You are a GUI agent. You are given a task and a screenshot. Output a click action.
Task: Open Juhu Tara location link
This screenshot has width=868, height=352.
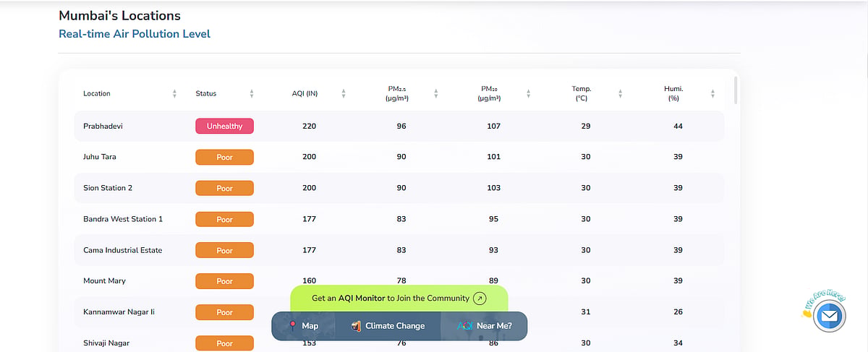[100, 157]
